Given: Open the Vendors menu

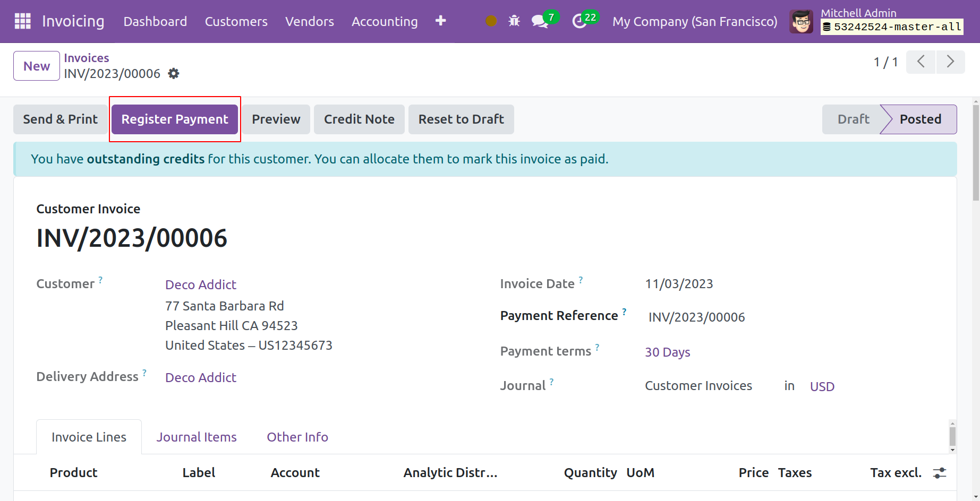Looking at the screenshot, I should pos(310,21).
